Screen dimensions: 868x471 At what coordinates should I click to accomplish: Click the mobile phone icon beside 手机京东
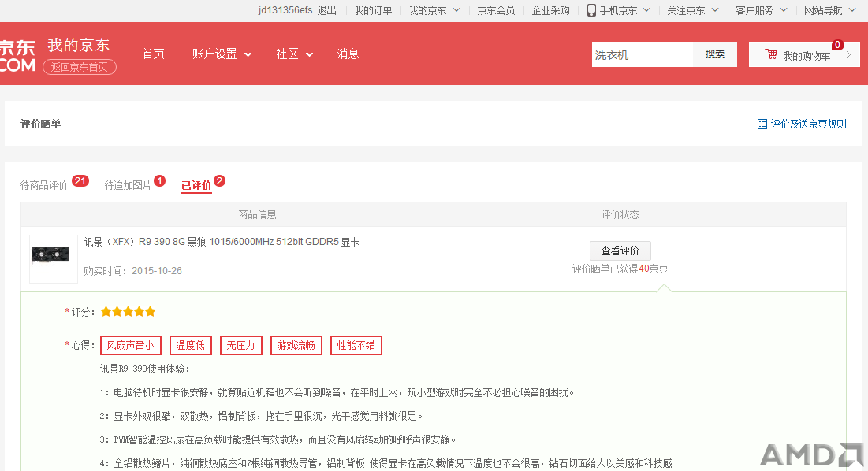pyautogui.click(x=592, y=10)
